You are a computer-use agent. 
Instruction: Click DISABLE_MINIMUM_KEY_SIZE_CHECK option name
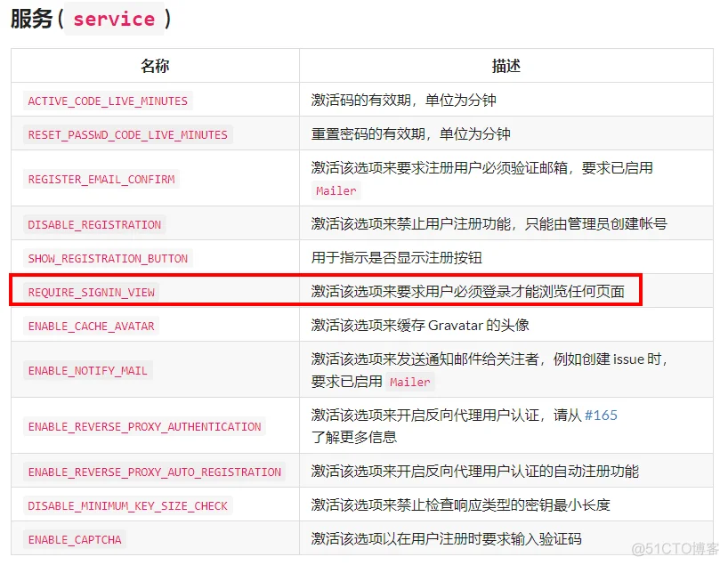pyautogui.click(x=127, y=505)
